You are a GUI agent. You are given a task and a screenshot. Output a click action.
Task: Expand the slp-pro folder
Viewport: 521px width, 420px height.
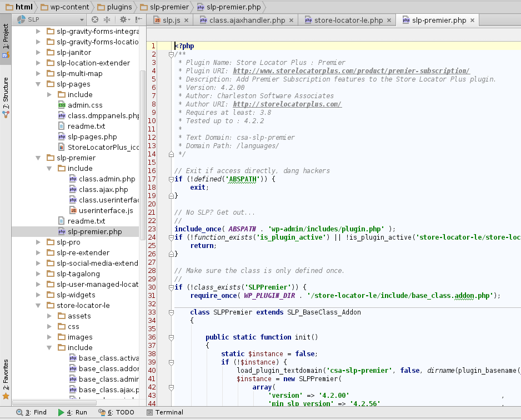pos(38,242)
